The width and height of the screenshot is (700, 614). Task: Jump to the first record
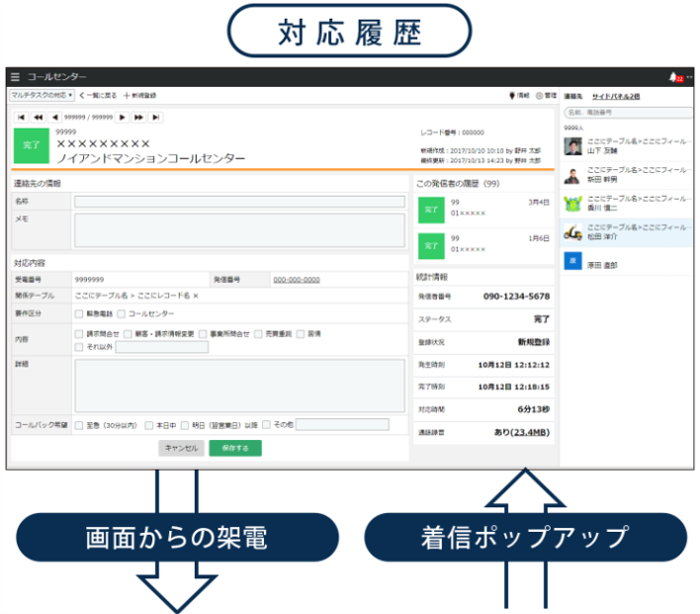click(x=22, y=117)
